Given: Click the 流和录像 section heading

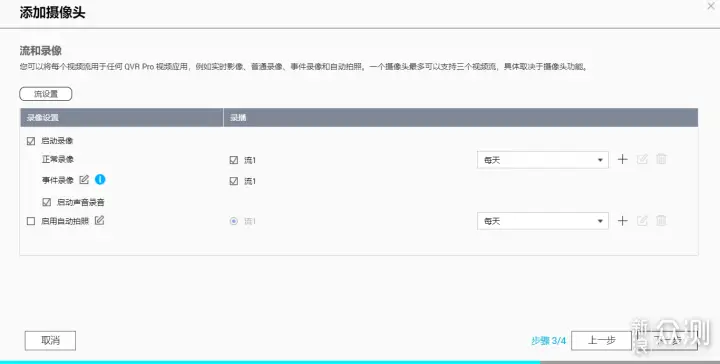Looking at the screenshot, I should click(x=40, y=50).
